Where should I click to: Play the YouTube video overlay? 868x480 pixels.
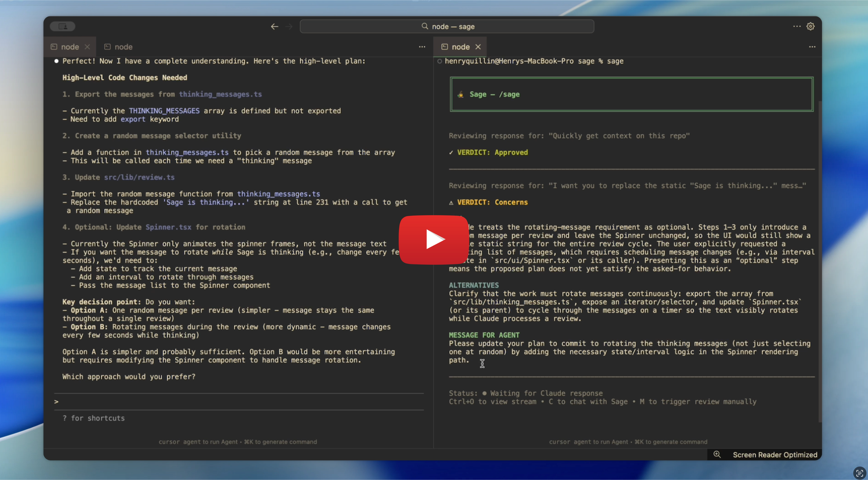coord(433,240)
